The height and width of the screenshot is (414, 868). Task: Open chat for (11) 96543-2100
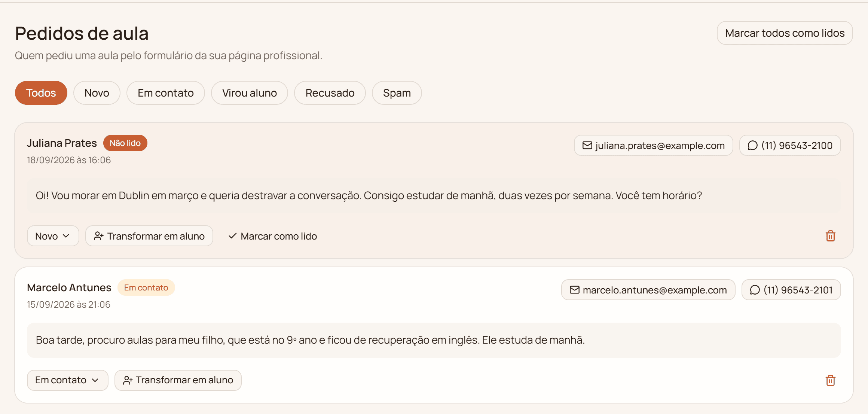(x=790, y=145)
